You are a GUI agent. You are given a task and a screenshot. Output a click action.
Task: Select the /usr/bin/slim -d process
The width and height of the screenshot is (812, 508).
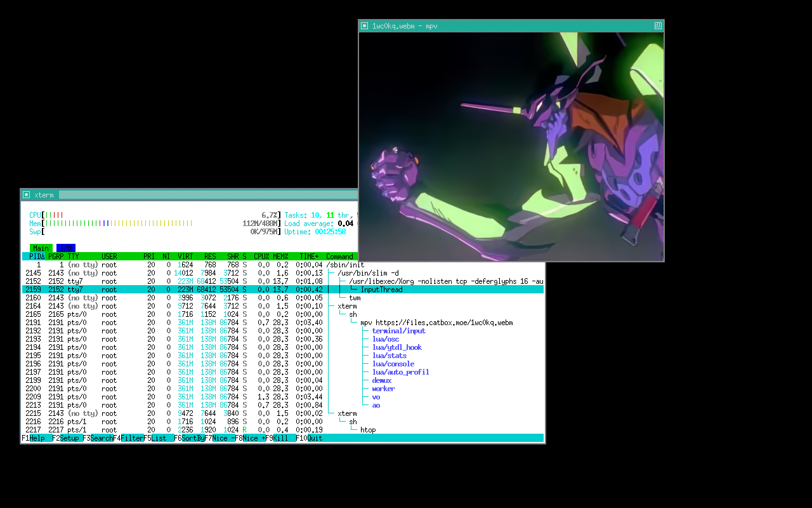click(284, 273)
